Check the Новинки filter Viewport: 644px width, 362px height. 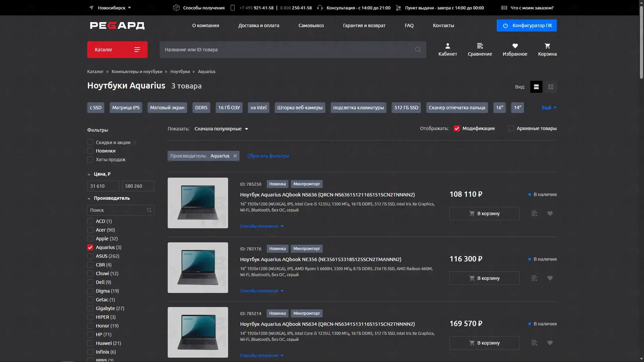point(90,151)
